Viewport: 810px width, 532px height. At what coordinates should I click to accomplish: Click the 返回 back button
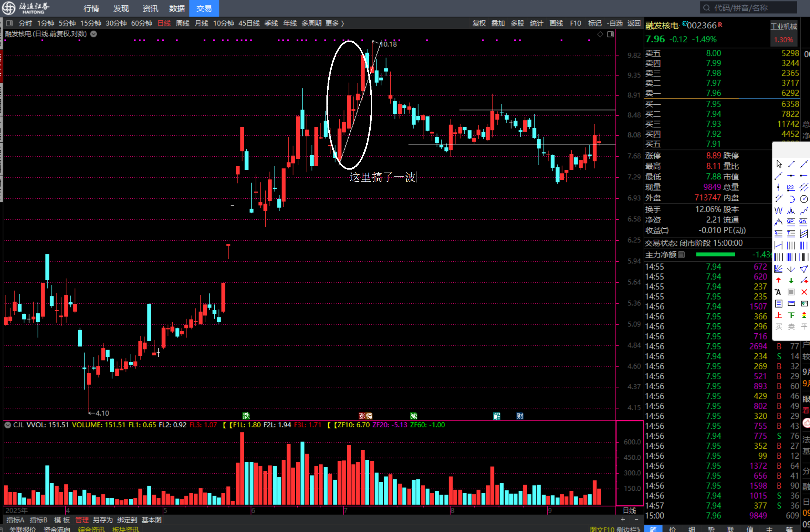click(x=634, y=23)
